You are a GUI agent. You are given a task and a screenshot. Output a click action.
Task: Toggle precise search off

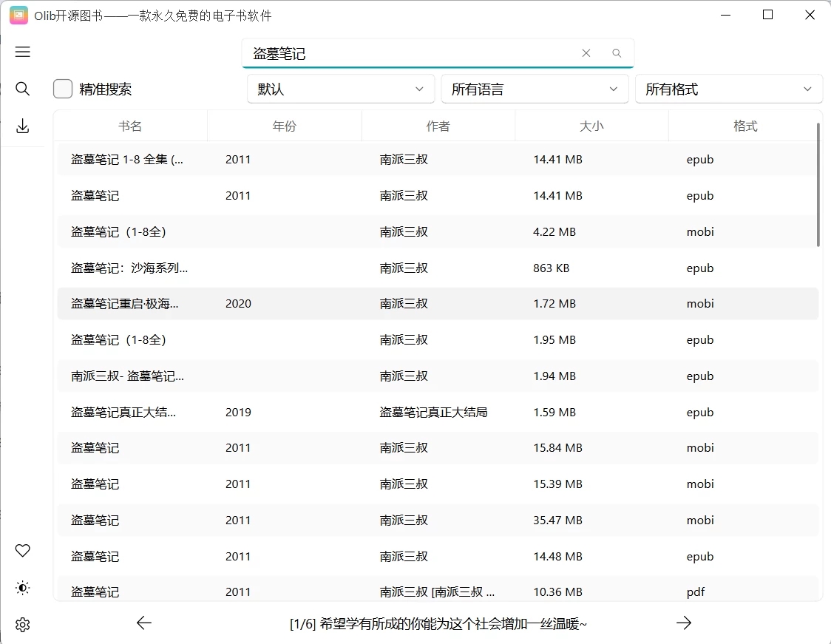click(62, 88)
